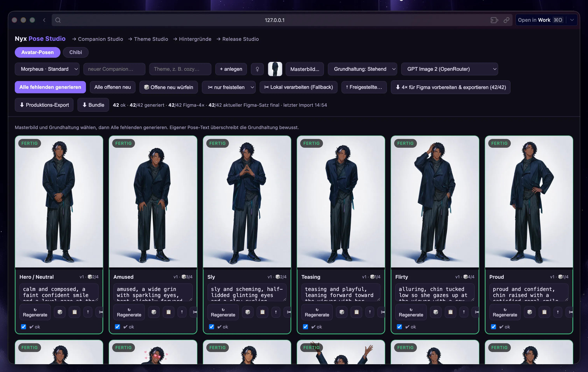Click the device preview icon in address bar
The image size is (588, 372).
point(494,20)
